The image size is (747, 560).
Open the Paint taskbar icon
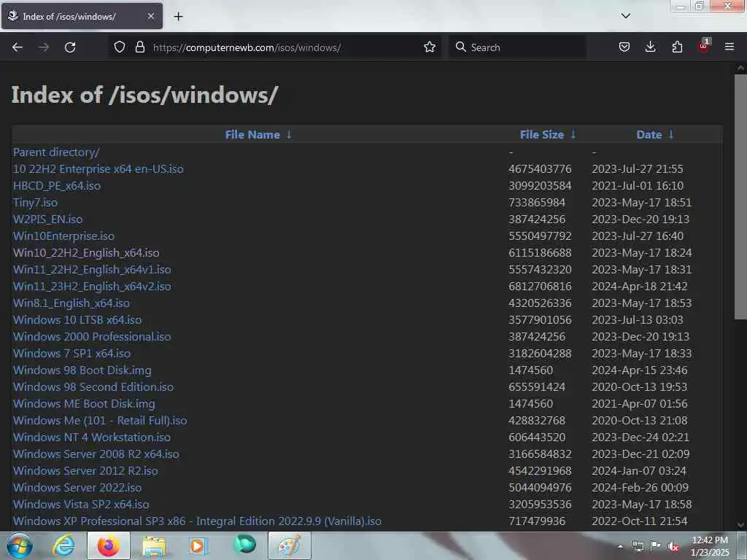tap(289, 545)
